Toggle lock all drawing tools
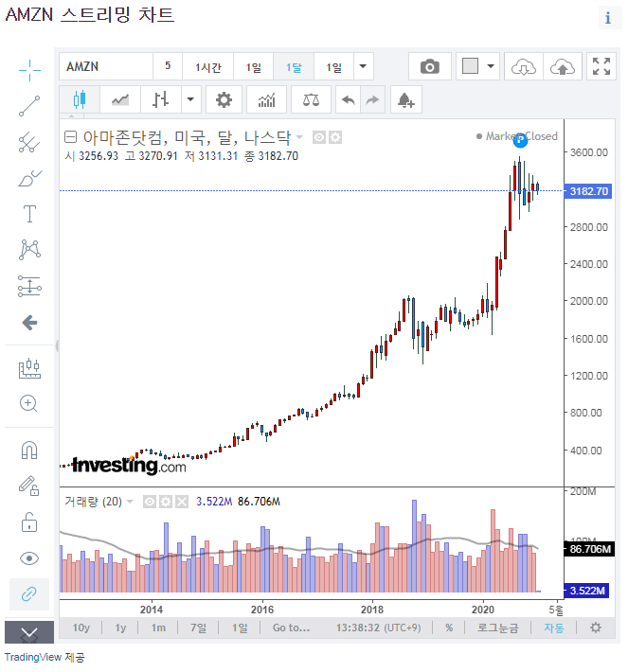Screen dimensions: 628x672 point(29,522)
